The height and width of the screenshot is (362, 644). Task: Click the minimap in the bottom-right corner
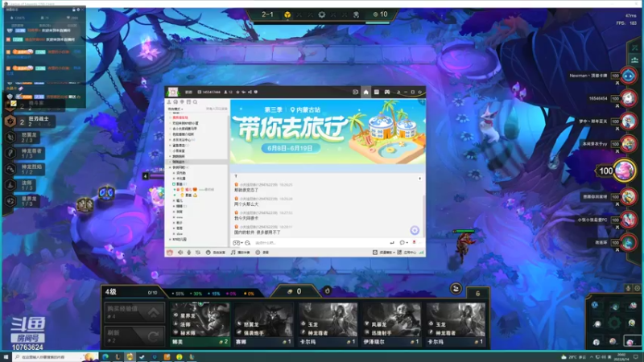point(614,323)
